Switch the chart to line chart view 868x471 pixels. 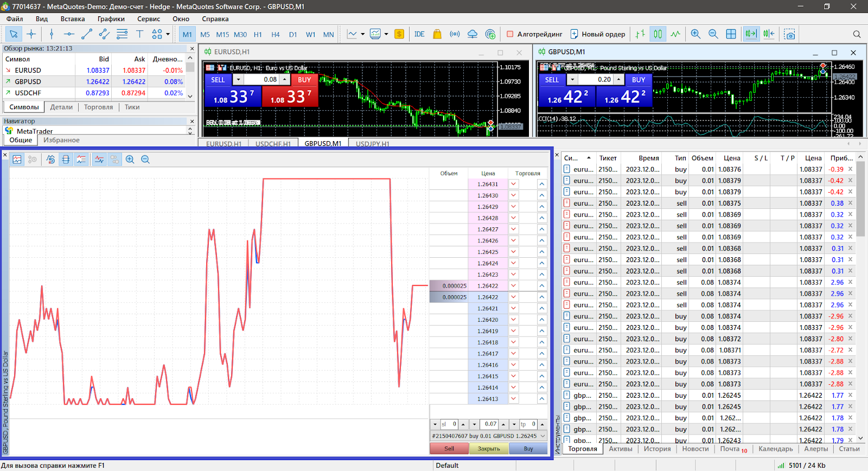point(675,34)
